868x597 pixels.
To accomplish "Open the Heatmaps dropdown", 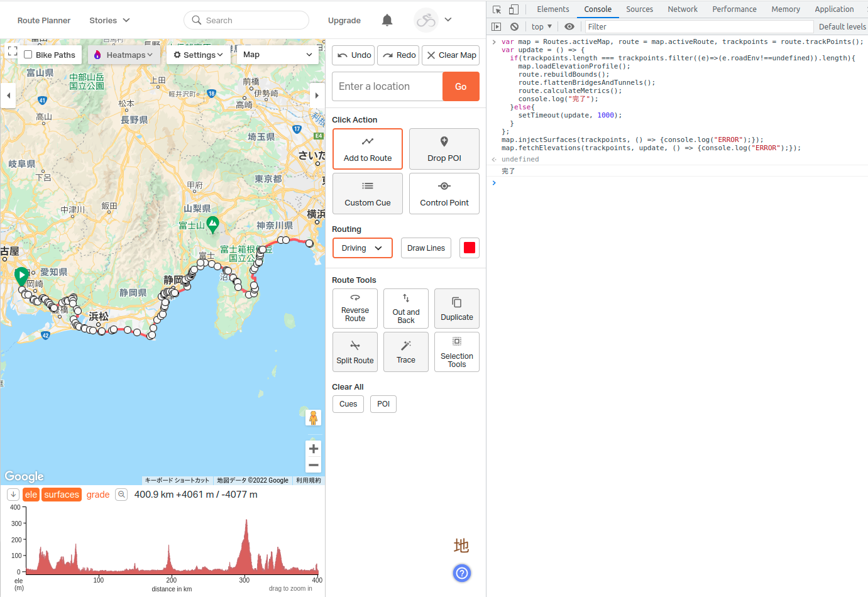I will pos(124,55).
